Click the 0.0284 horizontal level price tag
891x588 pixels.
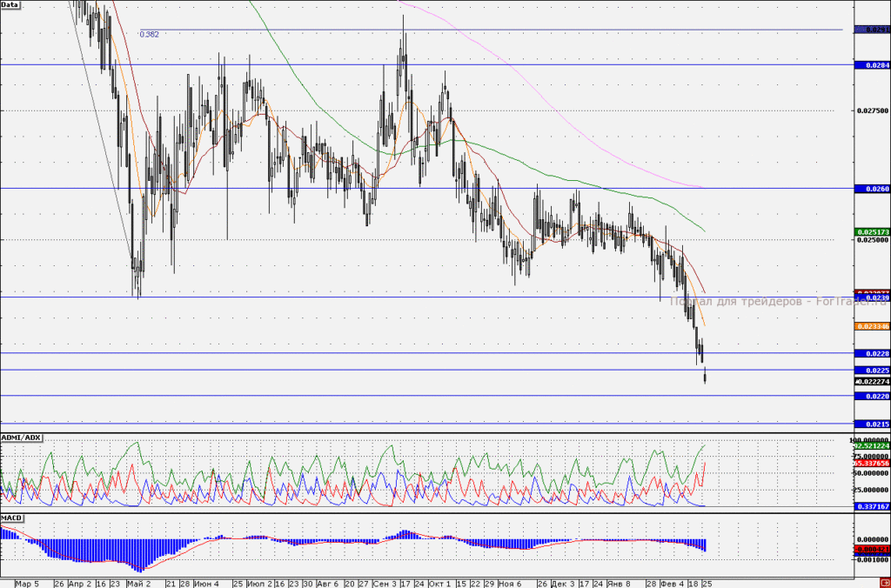tap(872, 65)
